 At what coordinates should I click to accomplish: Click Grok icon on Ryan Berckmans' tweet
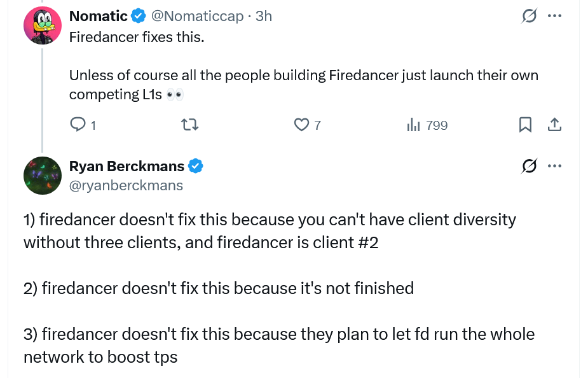[528, 167]
